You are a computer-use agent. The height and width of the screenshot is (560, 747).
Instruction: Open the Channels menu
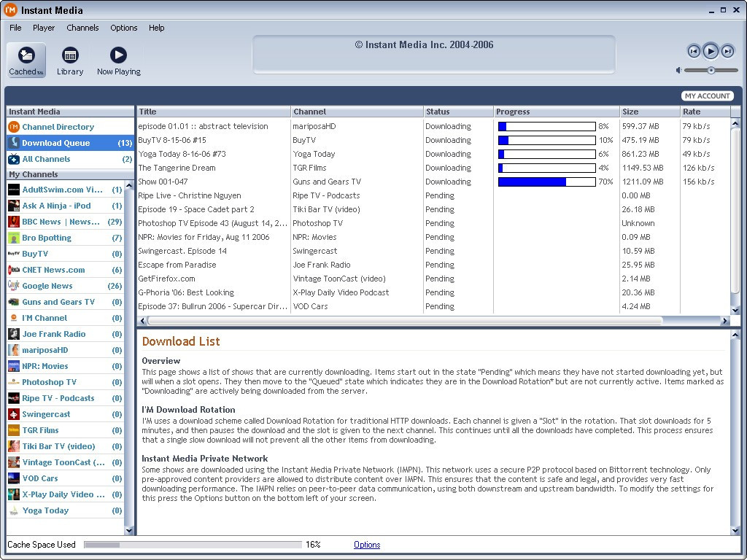[x=82, y=28]
